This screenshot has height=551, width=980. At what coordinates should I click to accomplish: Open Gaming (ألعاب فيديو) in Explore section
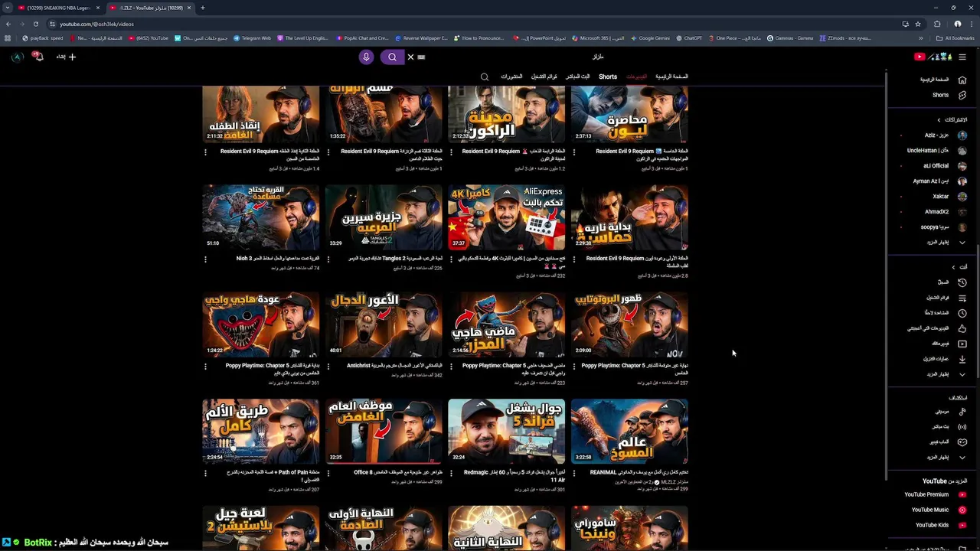(x=946, y=442)
